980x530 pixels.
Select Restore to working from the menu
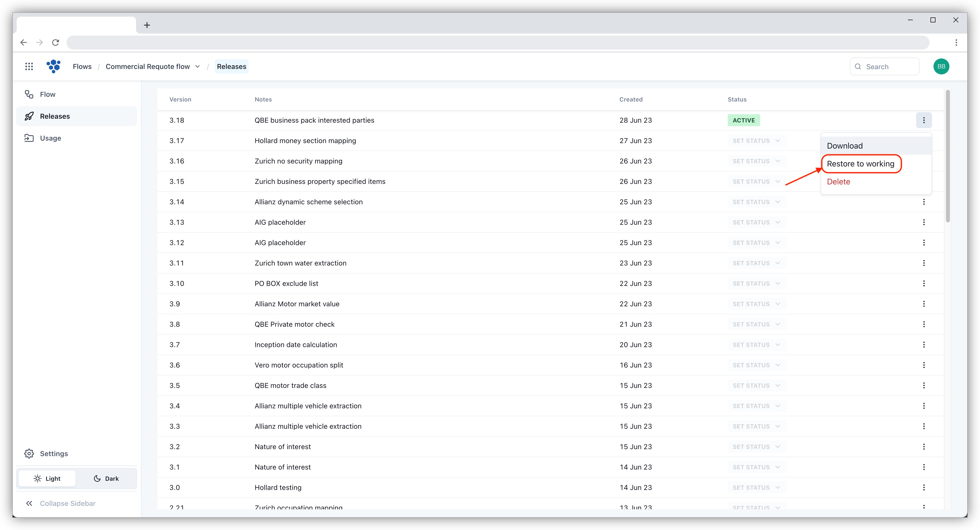pyautogui.click(x=861, y=164)
